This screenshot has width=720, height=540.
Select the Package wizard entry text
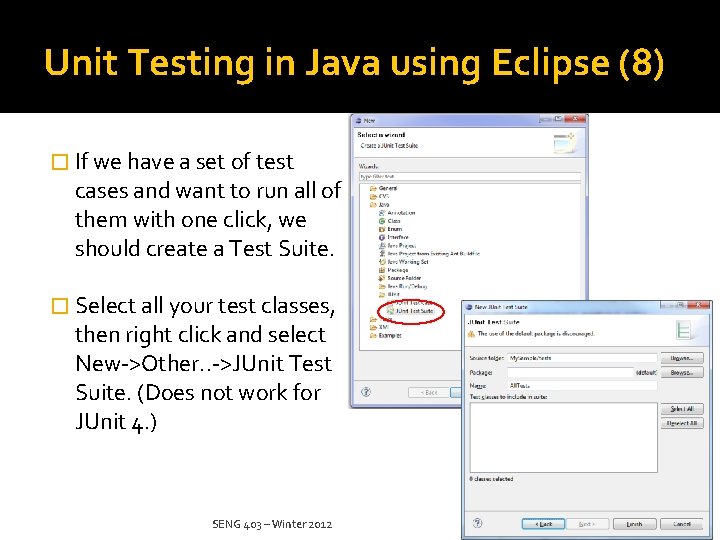[x=398, y=270]
